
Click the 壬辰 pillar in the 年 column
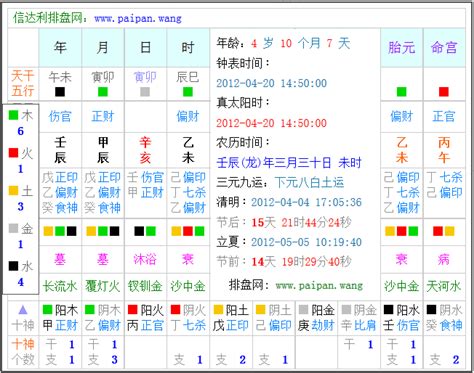tap(60, 150)
